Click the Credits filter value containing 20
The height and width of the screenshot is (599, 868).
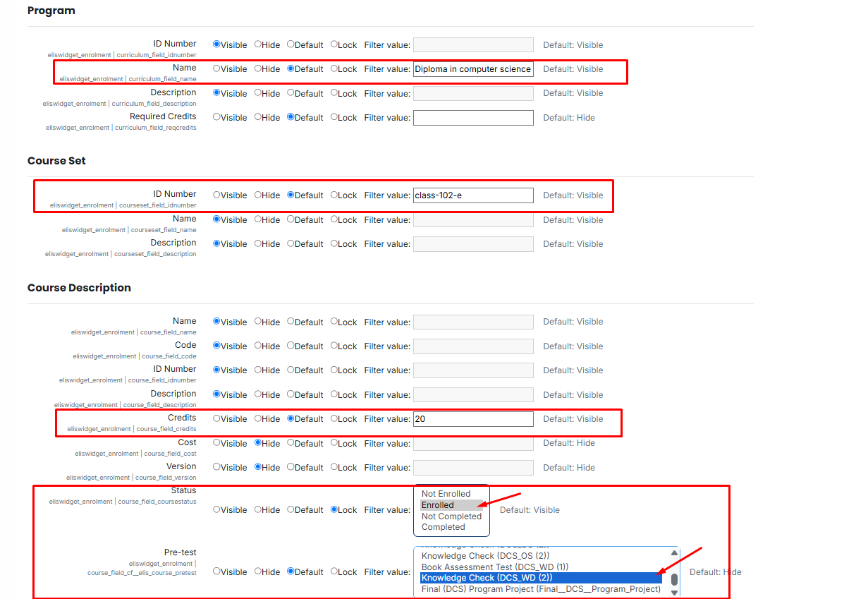[473, 419]
